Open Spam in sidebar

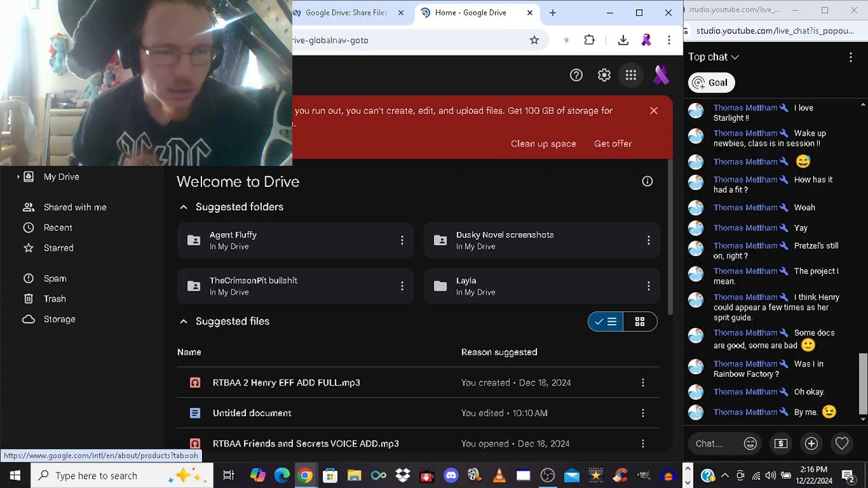pyautogui.click(x=55, y=279)
